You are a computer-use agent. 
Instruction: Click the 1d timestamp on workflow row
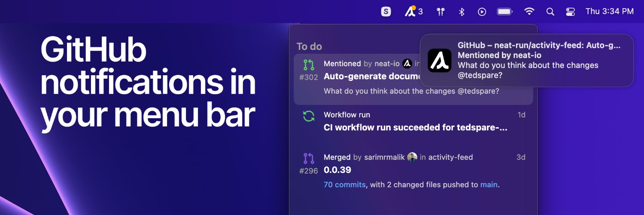[x=521, y=115]
